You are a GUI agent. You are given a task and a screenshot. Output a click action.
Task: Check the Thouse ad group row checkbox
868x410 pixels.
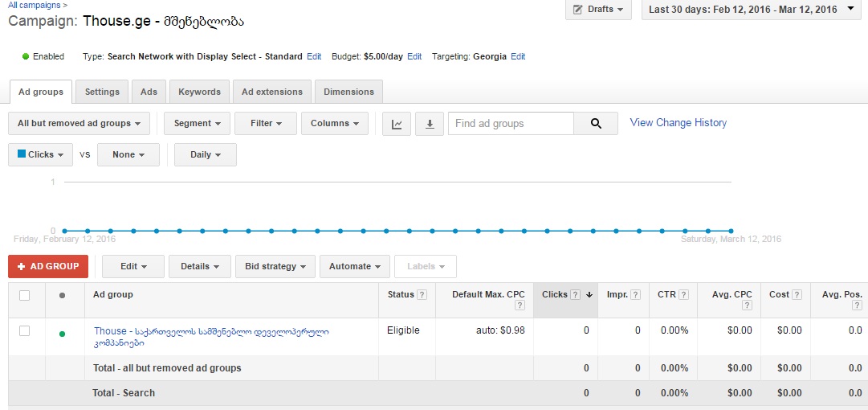(25, 330)
